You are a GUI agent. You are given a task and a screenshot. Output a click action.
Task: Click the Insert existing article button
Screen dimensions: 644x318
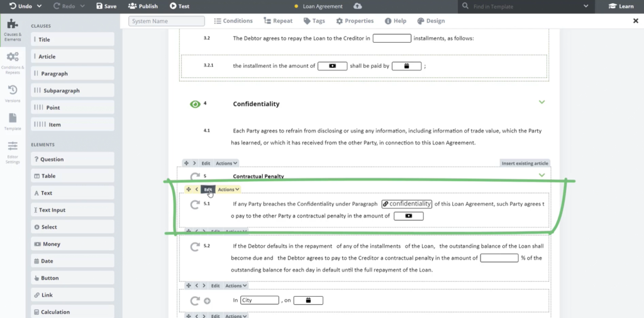pyautogui.click(x=525, y=163)
